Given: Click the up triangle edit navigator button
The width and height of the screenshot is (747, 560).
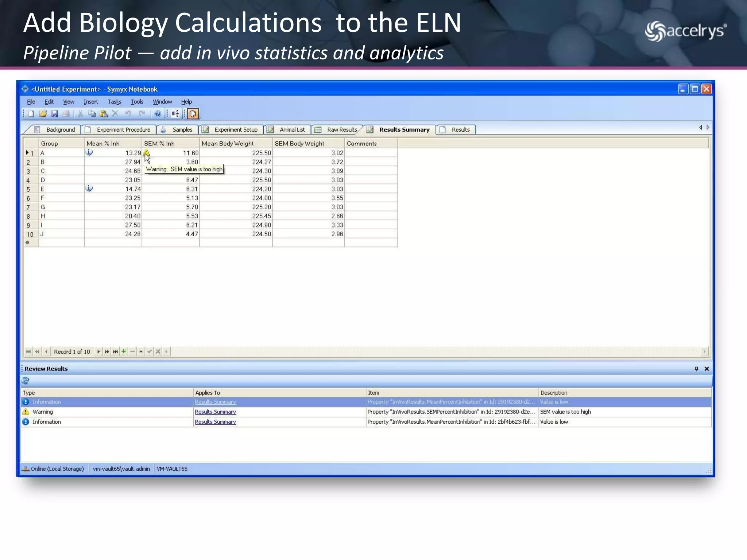Looking at the screenshot, I should (x=141, y=351).
